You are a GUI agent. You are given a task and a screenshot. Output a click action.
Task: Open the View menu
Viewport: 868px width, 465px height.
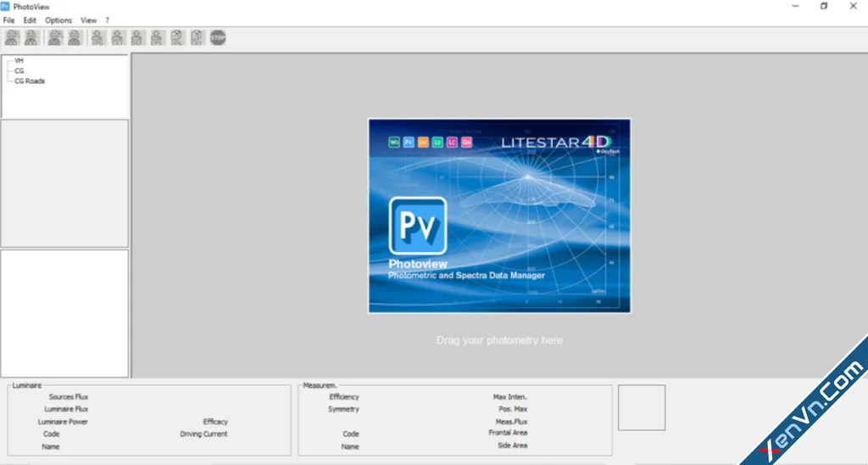(x=88, y=20)
